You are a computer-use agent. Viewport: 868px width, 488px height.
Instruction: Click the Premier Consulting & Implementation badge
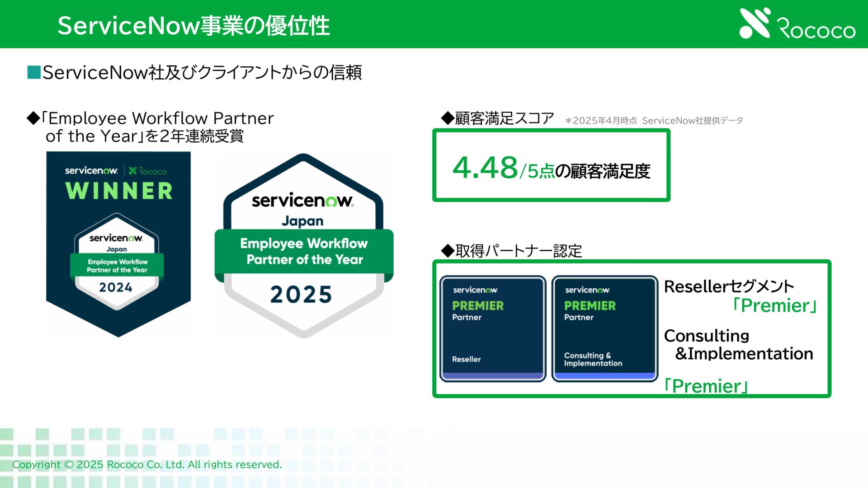tap(604, 328)
